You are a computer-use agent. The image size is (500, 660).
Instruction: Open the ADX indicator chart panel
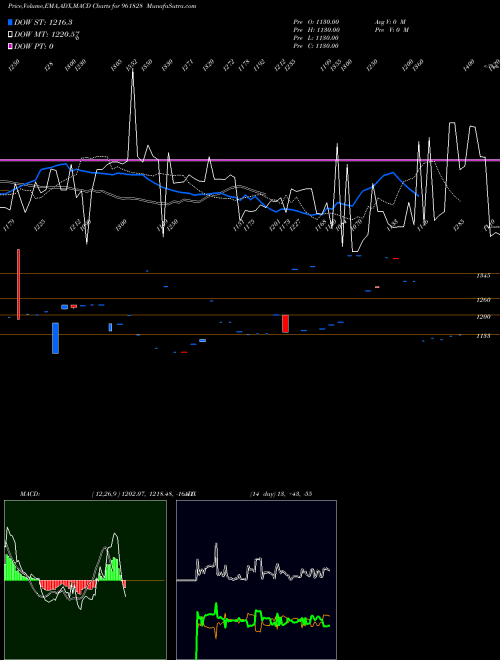tap(256, 580)
